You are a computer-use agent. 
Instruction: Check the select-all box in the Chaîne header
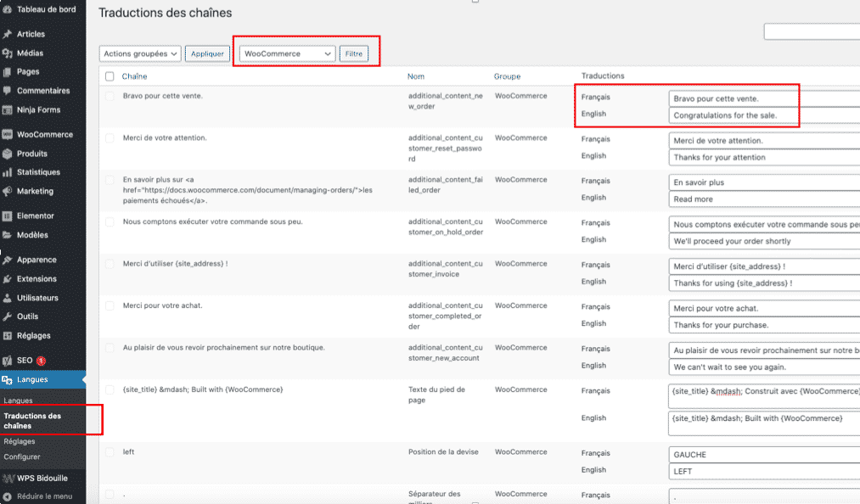108,76
